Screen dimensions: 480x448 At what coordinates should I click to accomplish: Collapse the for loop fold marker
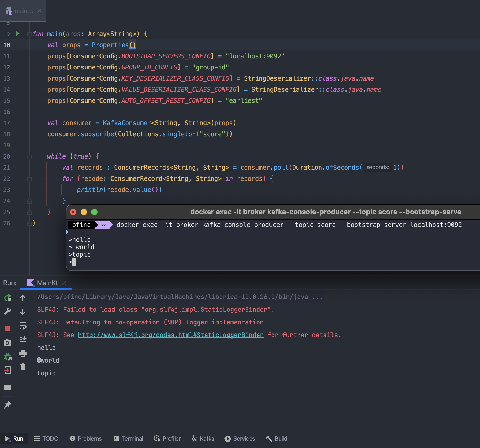point(29,179)
